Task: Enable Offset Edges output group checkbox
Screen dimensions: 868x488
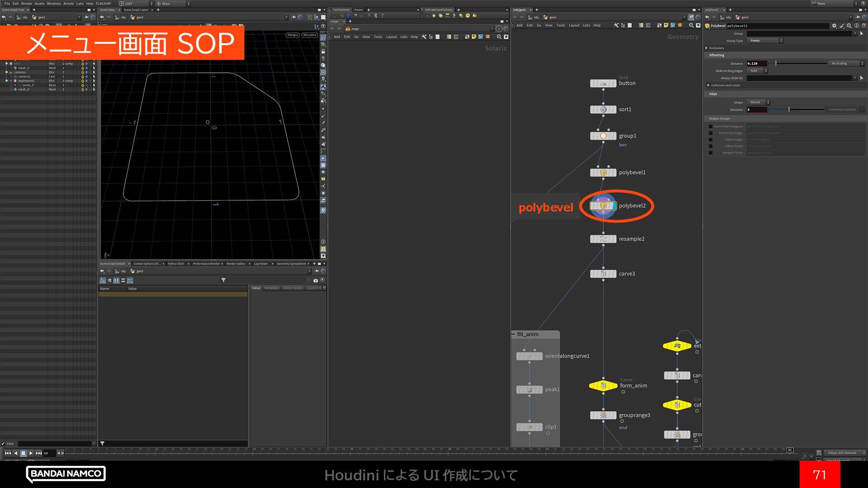Action: pyautogui.click(x=711, y=140)
